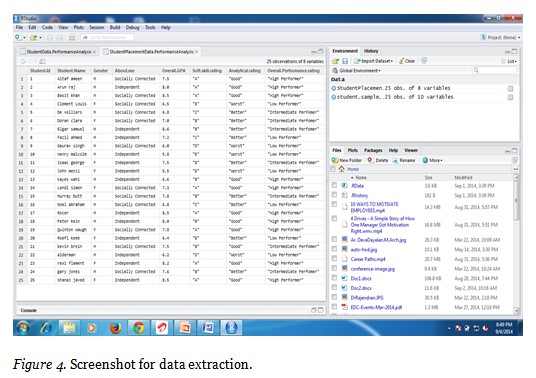Click the refresh icon in the Files pane

coord(514,160)
